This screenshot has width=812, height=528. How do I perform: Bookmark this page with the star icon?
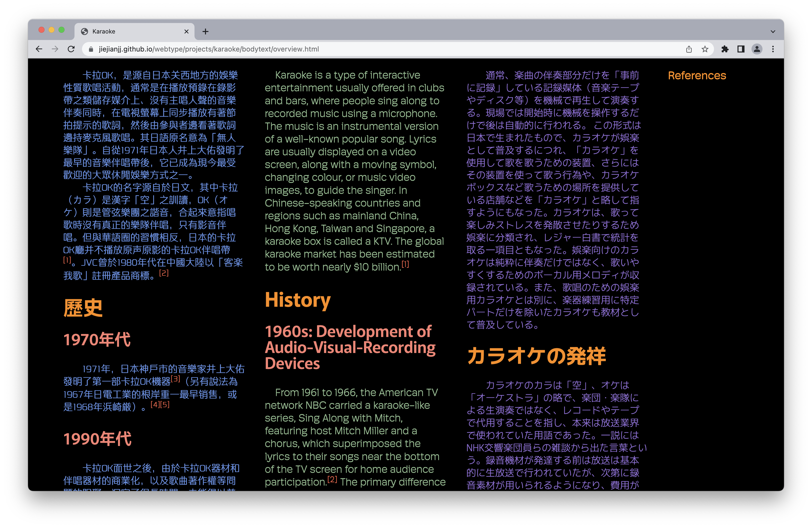point(705,49)
